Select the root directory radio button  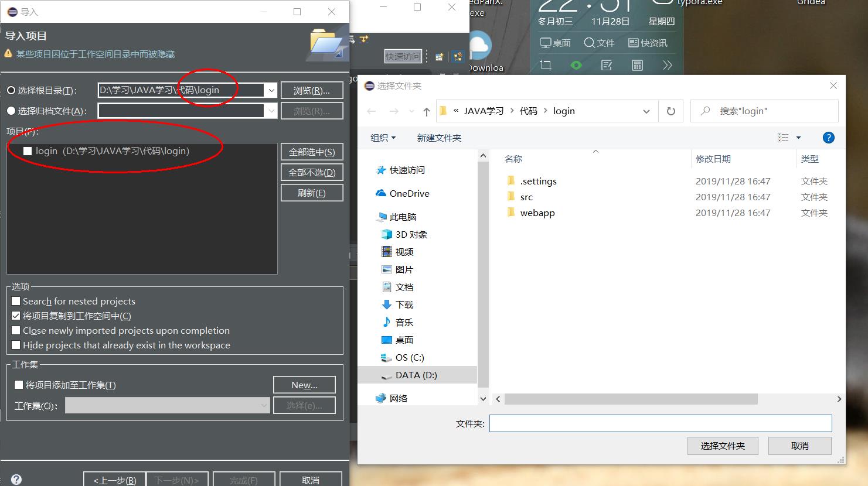tap(11, 90)
